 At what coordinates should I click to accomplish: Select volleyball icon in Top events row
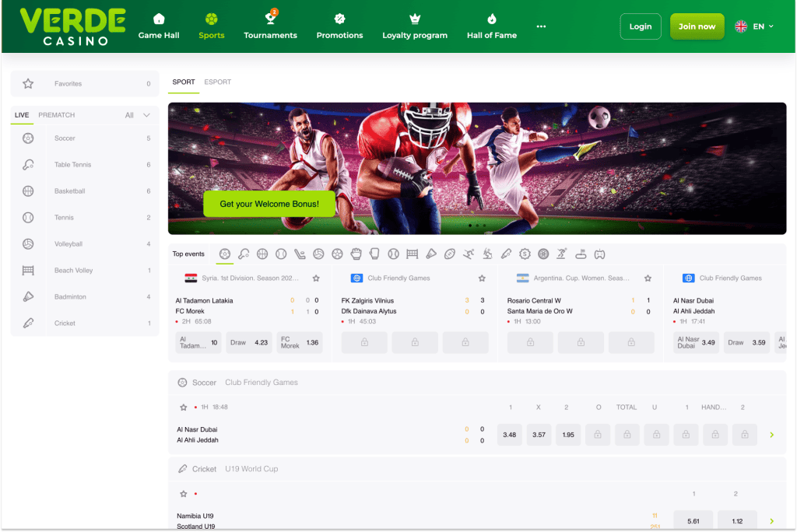tap(318, 254)
